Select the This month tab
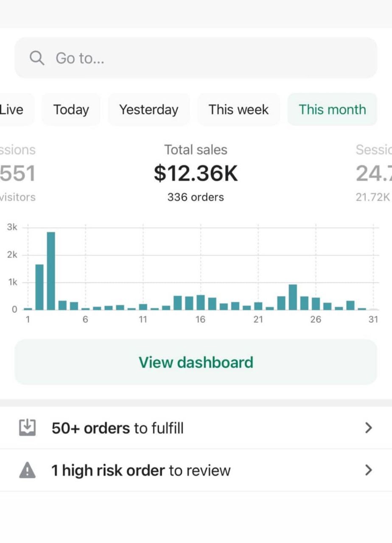This screenshot has height=543, width=392. pyautogui.click(x=332, y=109)
